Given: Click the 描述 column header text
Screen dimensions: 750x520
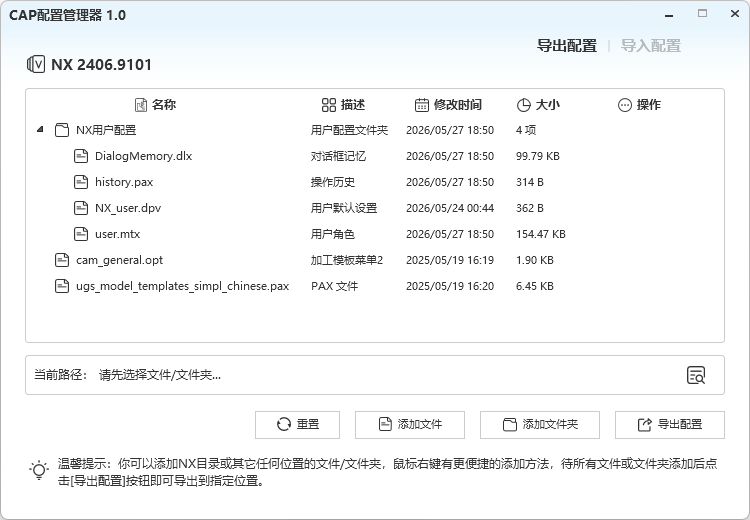Looking at the screenshot, I should [x=353, y=105].
